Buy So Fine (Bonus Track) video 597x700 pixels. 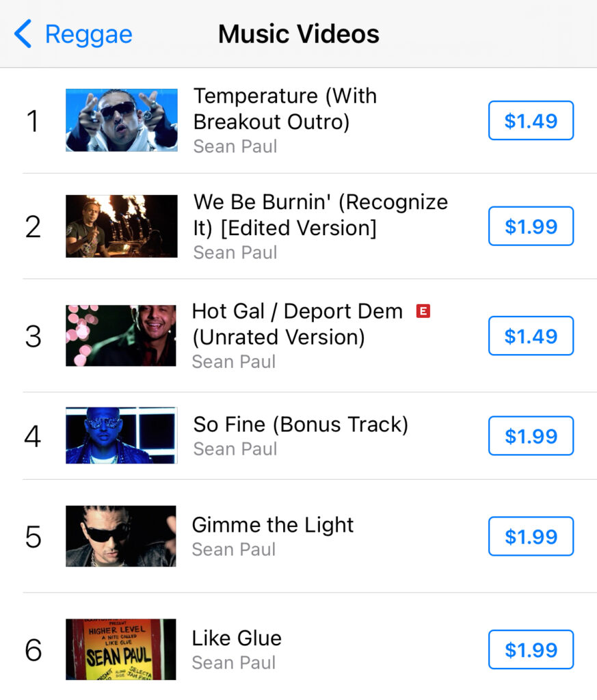tap(531, 435)
